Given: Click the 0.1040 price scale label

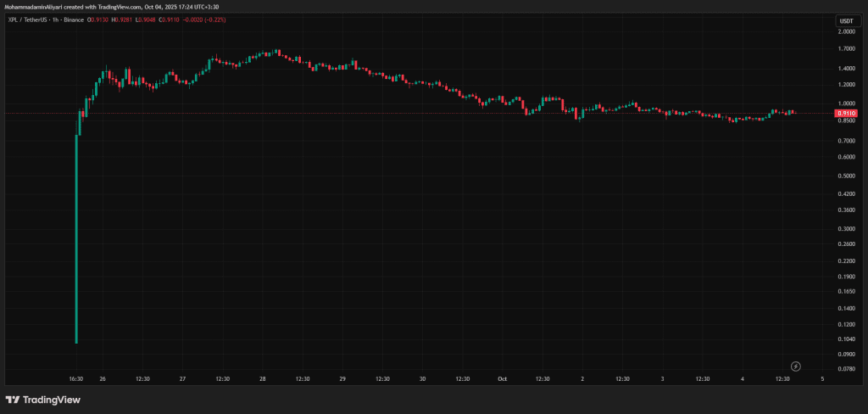Looking at the screenshot, I should coord(846,338).
